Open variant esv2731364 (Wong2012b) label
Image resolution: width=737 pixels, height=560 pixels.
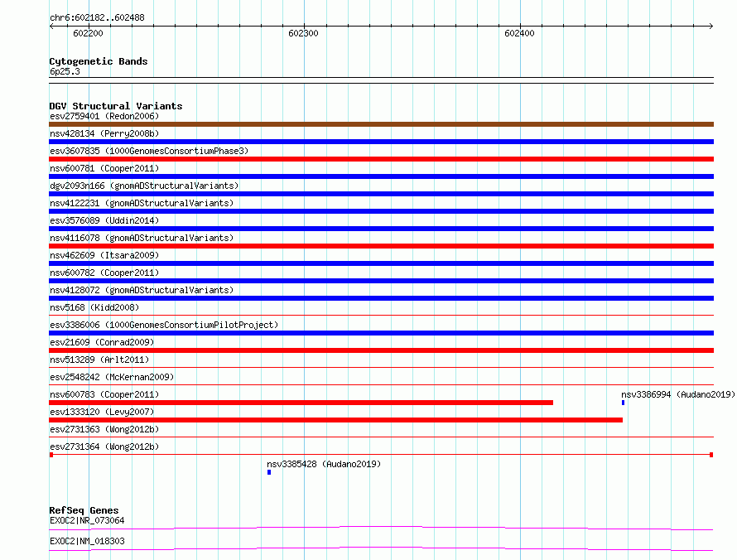(x=104, y=447)
